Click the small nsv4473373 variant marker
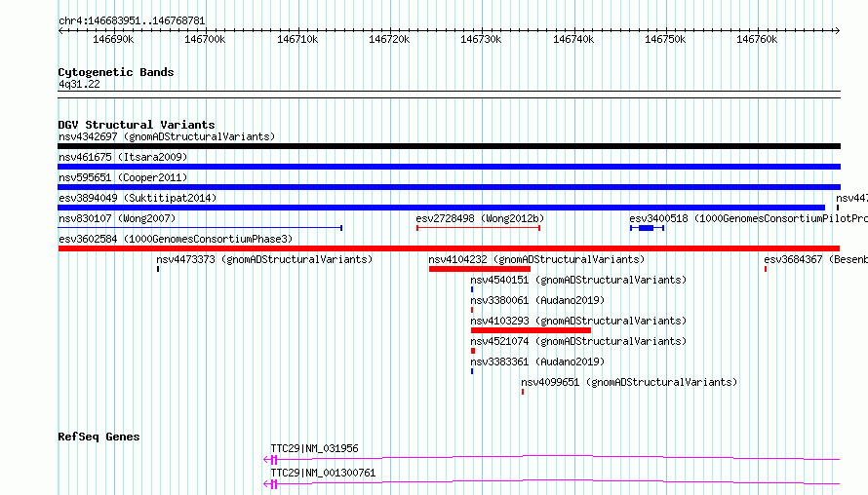 158,269
